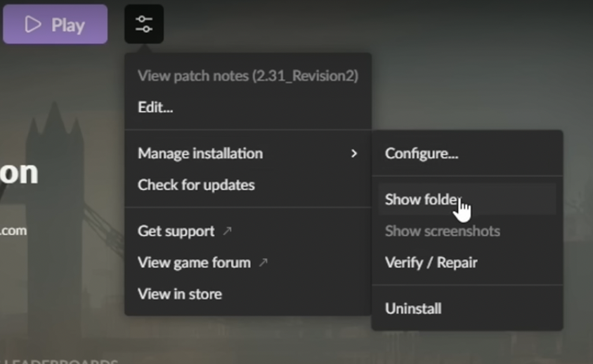Screen dimensions: 593x364
Task: Click the chevron beside Manage installation
Action: (354, 153)
